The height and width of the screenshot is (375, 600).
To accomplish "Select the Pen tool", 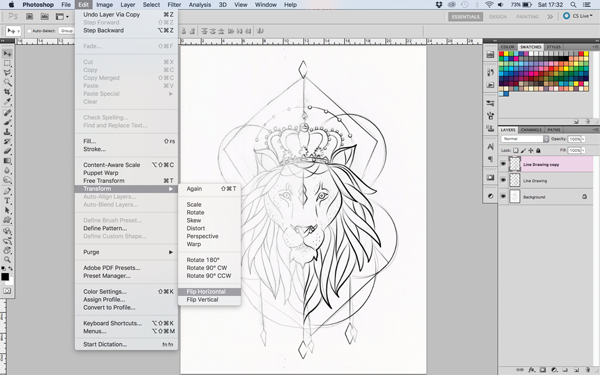I will click(7, 191).
